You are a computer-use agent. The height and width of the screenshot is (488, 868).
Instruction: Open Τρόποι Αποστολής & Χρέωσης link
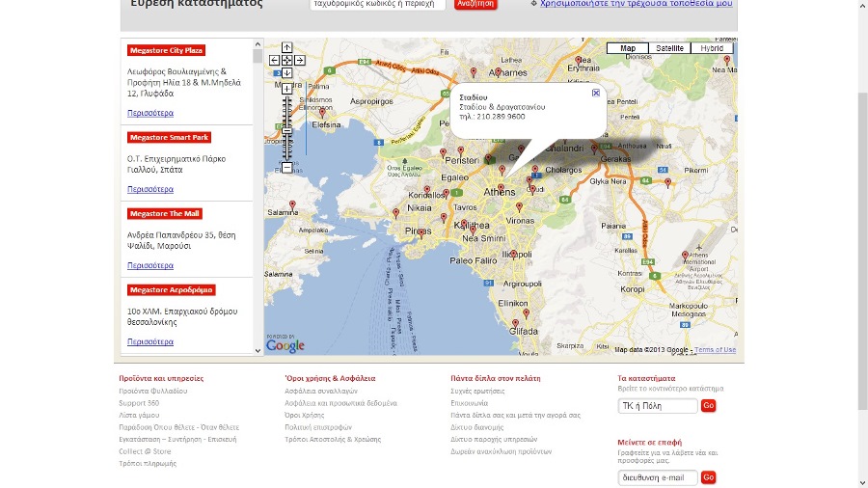point(333,440)
